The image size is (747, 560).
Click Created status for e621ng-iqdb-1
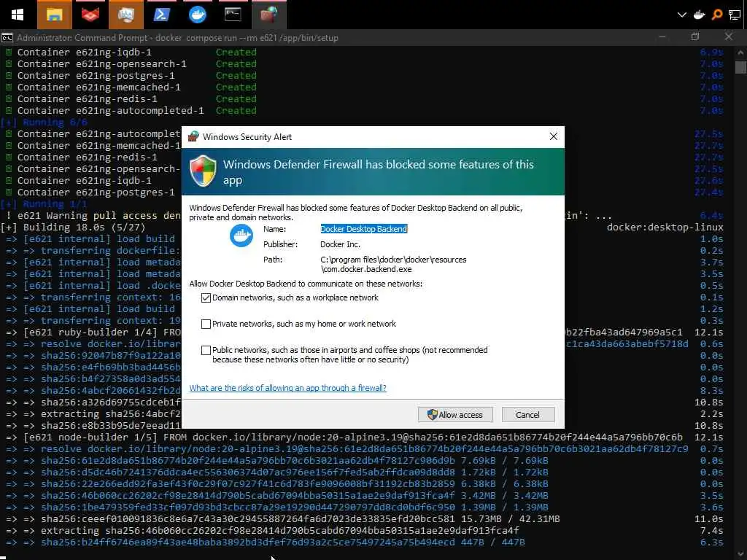point(236,52)
